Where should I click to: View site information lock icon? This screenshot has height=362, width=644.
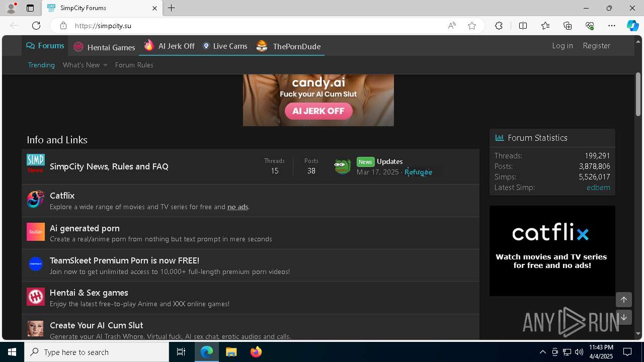(63, 26)
